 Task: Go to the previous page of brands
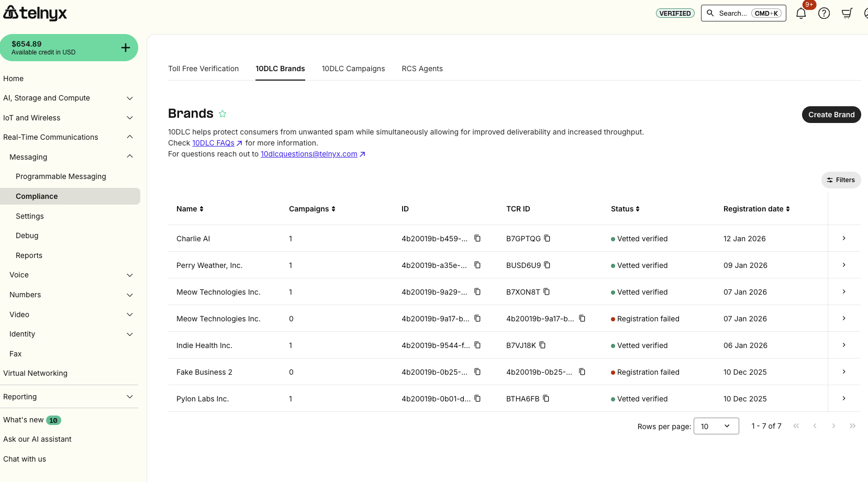tap(815, 426)
